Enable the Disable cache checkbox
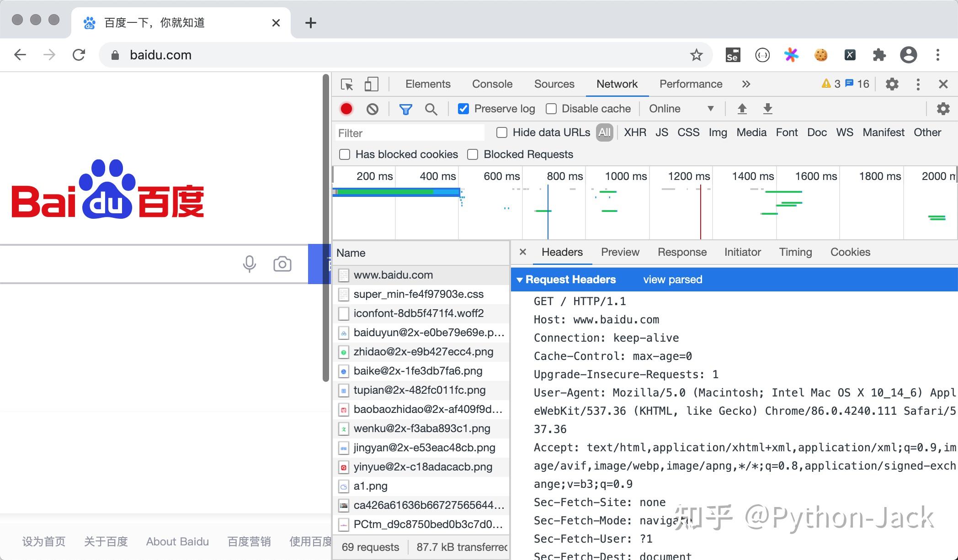958x560 pixels. coord(551,109)
